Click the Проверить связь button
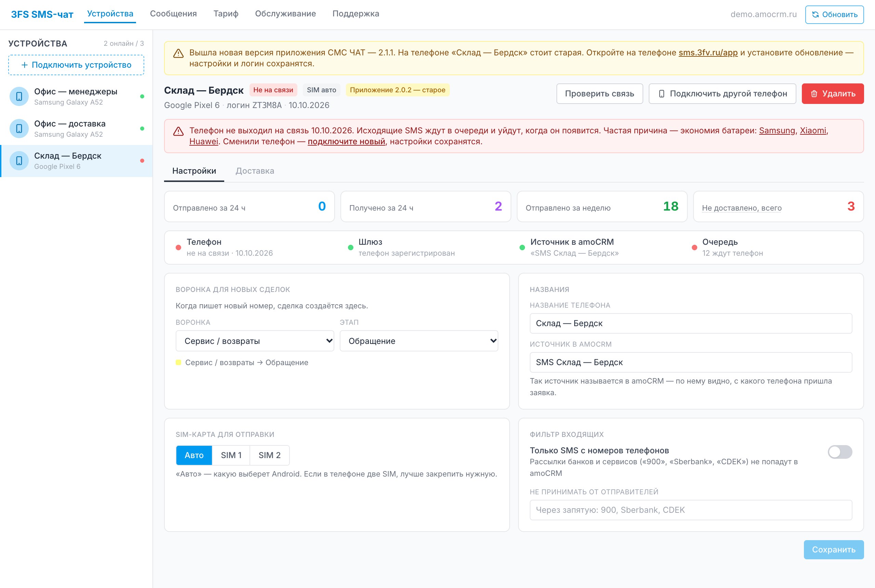The image size is (875, 588). pos(600,94)
